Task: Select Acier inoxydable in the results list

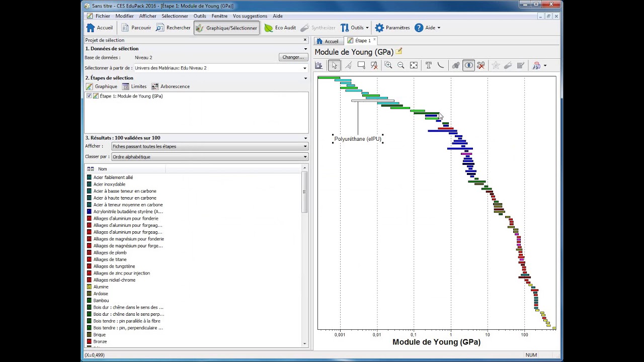Action: coord(109,184)
